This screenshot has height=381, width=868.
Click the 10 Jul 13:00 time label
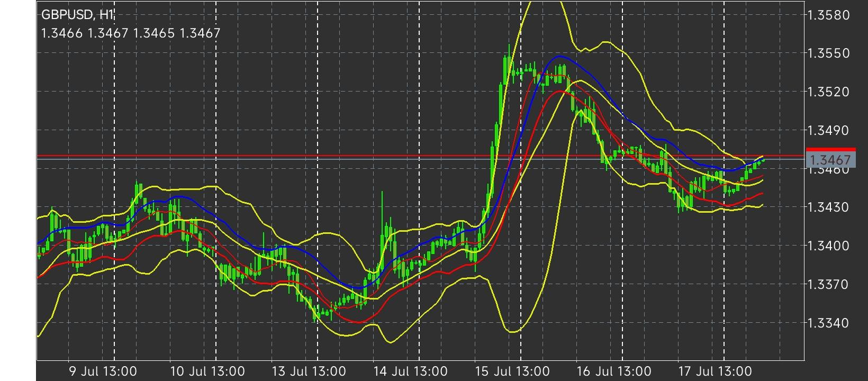click(207, 371)
